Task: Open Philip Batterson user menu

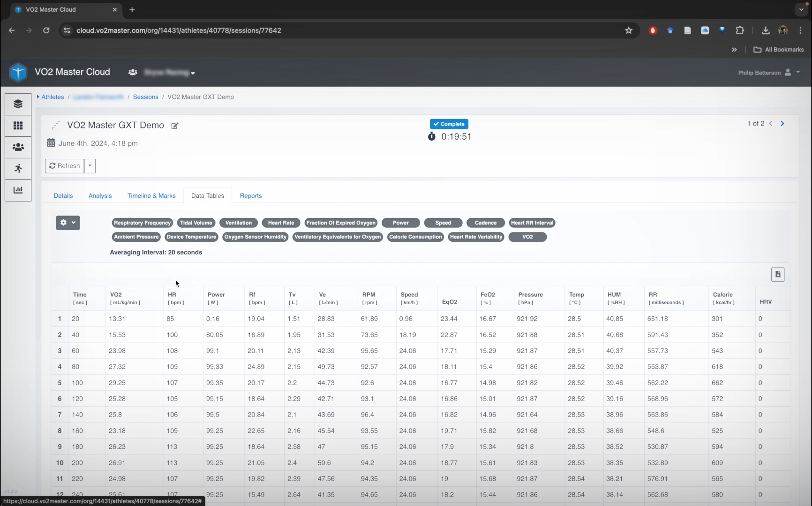Action: pyautogui.click(x=769, y=73)
